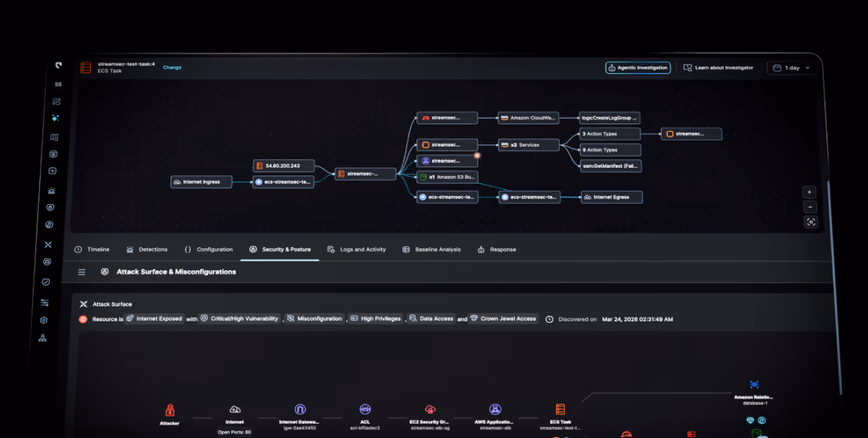Image resolution: width=868 pixels, height=438 pixels.
Task: Open the alarm siren sidebar icon
Action: [x=51, y=190]
